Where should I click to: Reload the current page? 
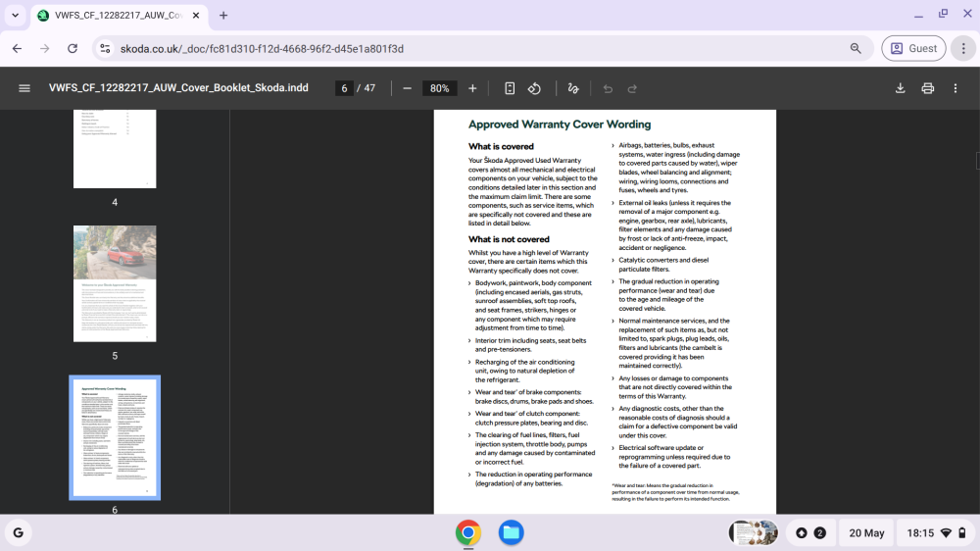click(x=73, y=48)
